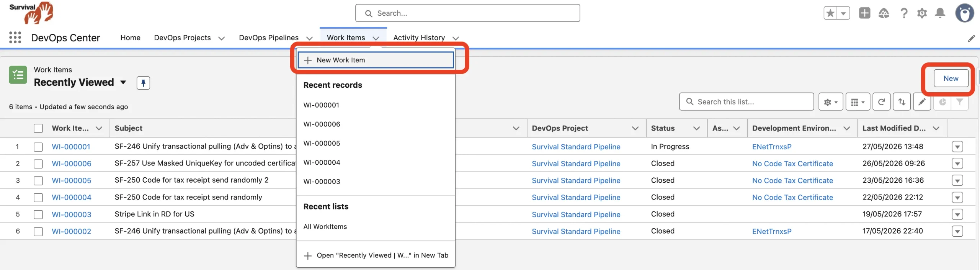Open the WI-000005 link in table
The width and height of the screenshot is (980, 270).
tap(72, 180)
